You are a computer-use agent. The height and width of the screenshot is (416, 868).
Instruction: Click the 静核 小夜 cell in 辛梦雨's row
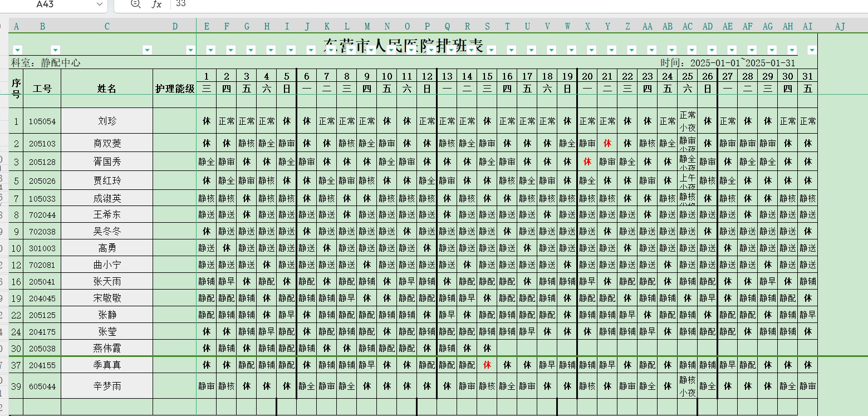point(688,386)
